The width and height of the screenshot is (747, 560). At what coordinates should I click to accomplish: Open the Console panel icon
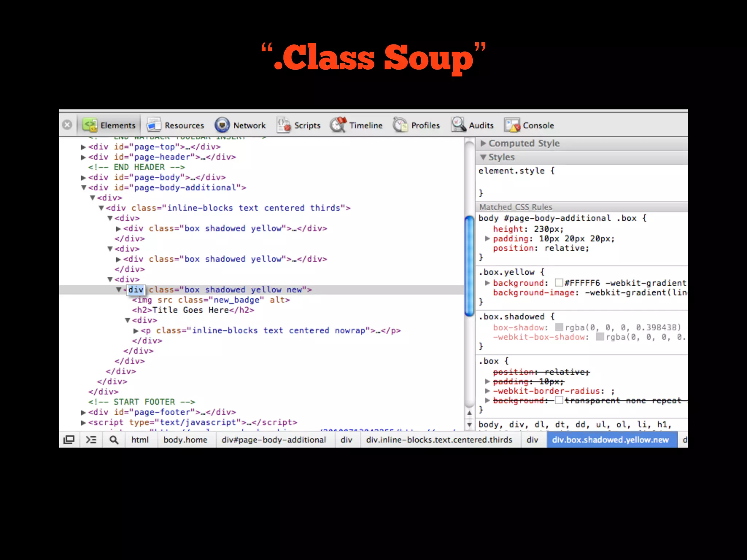pos(512,125)
